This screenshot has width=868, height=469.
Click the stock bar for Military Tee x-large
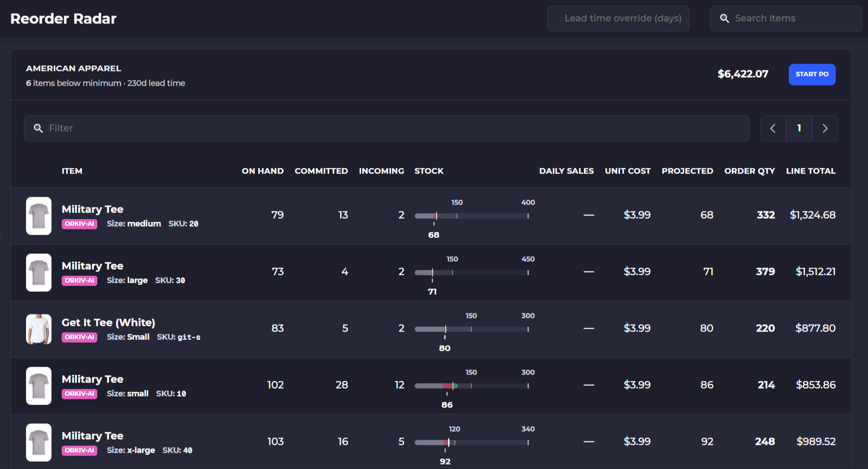pyautogui.click(x=471, y=442)
